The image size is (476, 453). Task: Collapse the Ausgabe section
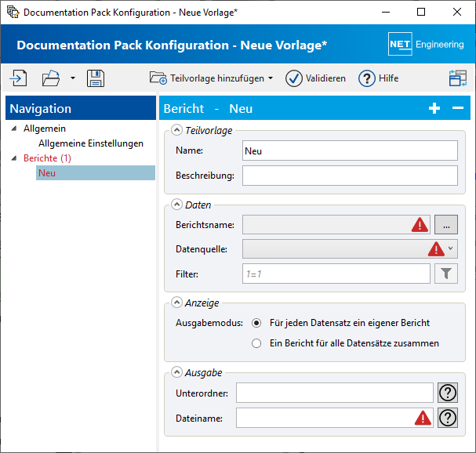[176, 372]
